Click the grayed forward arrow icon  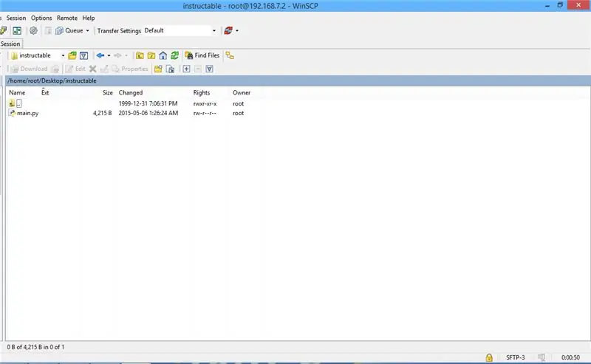(117, 55)
